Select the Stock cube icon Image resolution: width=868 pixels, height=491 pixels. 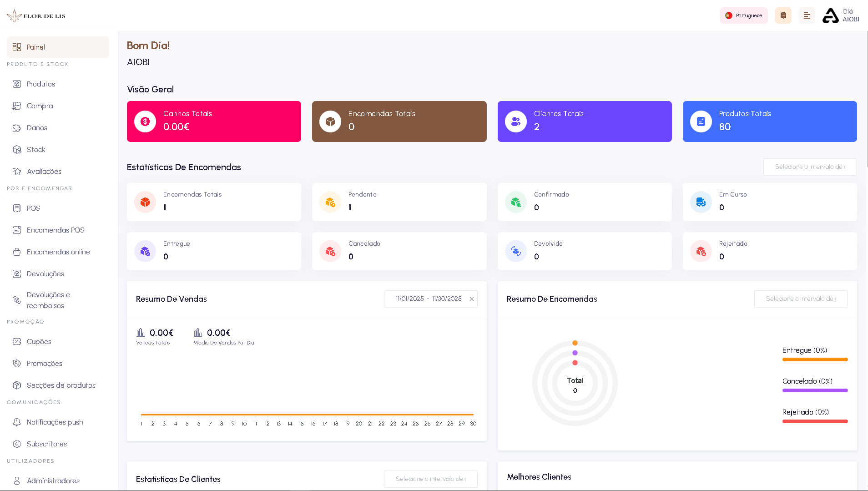pos(17,149)
